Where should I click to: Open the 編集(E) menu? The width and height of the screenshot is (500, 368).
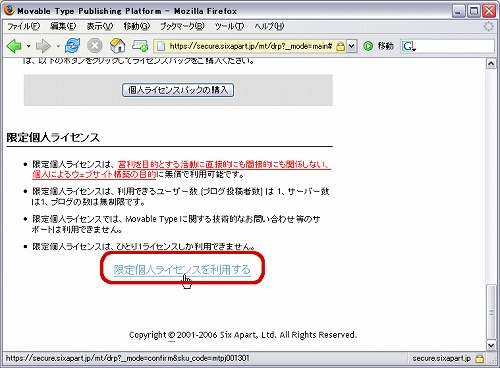tap(63, 26)
